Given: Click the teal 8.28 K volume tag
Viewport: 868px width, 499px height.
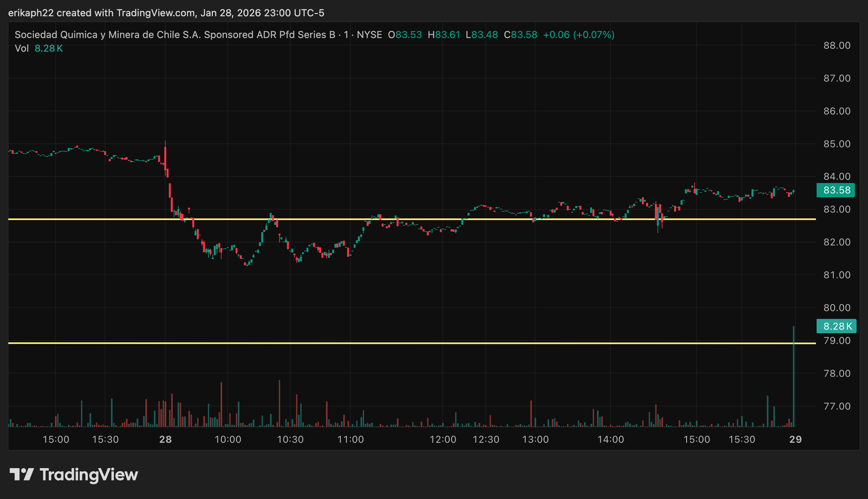Looking at the screenshot, I should coord(837,326).
